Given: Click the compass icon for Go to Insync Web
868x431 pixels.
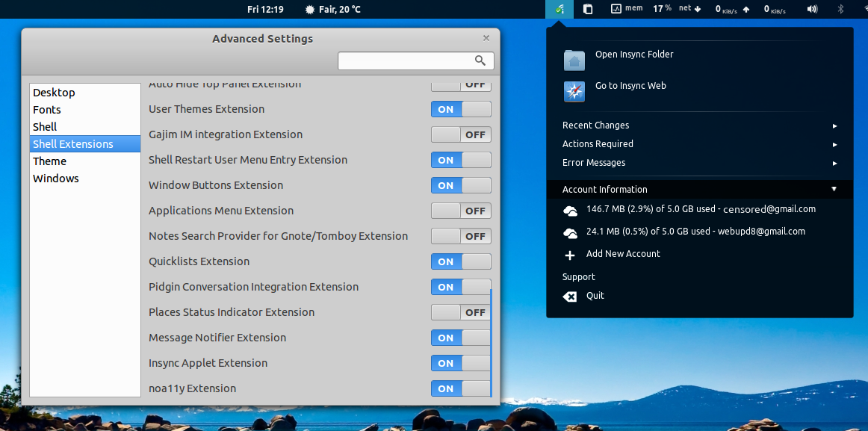Looking at the screenshot, I should point(574,91).
